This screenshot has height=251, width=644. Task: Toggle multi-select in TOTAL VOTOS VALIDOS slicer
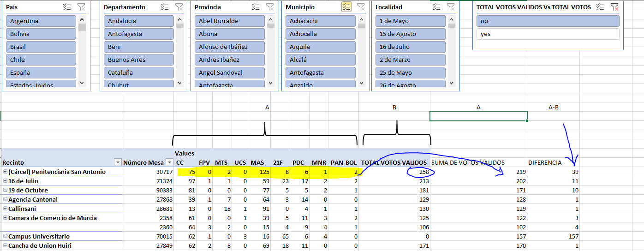(x=600, y=7)
